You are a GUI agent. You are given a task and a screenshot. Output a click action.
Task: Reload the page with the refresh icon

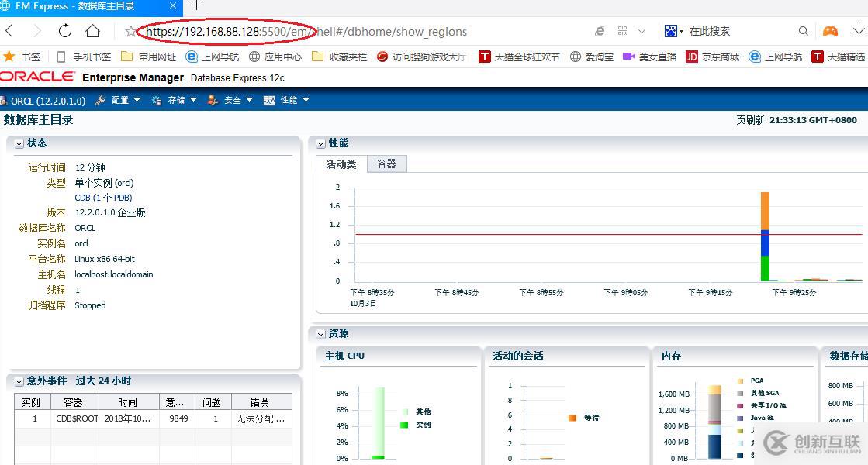[x=64, y=31]
